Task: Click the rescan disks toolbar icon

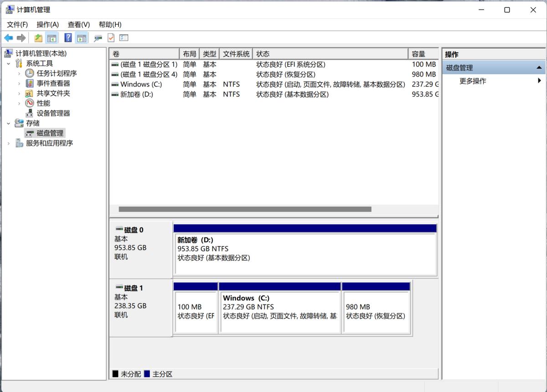Action: pos(98,38)
